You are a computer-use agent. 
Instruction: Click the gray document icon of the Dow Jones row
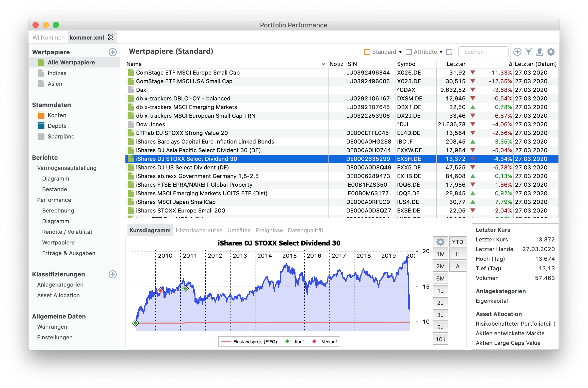pos(131,124)
